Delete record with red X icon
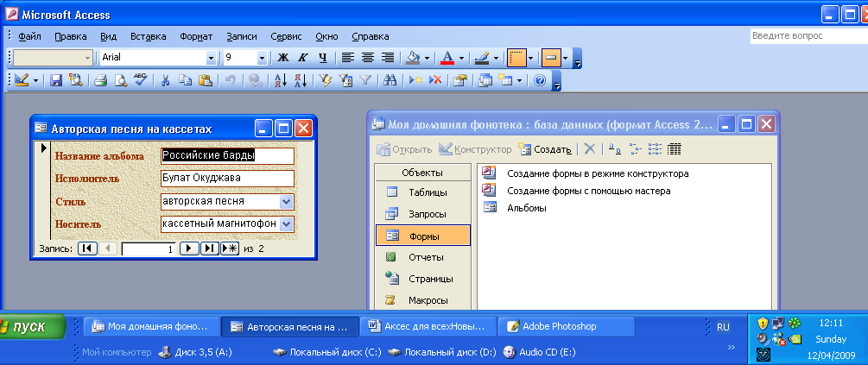This screenshot has height=365, width=868. [435, 81]
